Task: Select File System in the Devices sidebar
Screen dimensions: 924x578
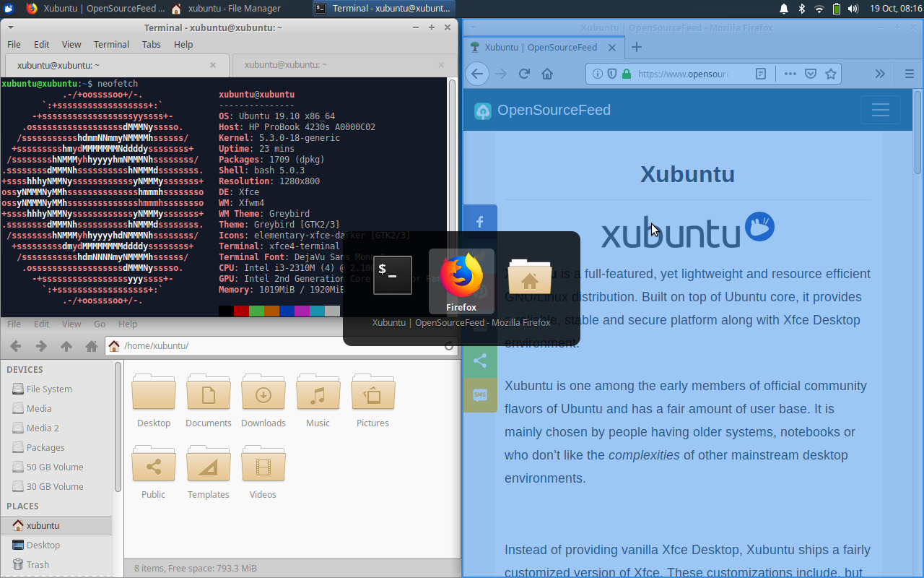Action: 49,389
